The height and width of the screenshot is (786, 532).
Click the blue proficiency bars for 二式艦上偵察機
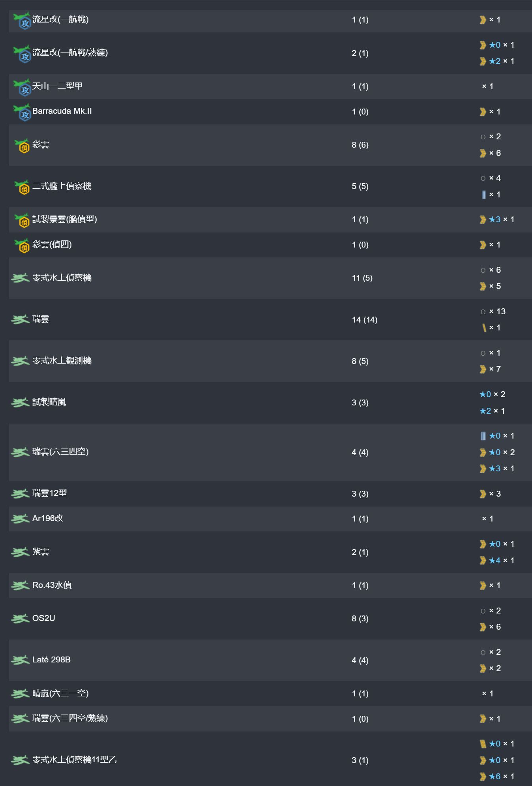tap(483, 195)
